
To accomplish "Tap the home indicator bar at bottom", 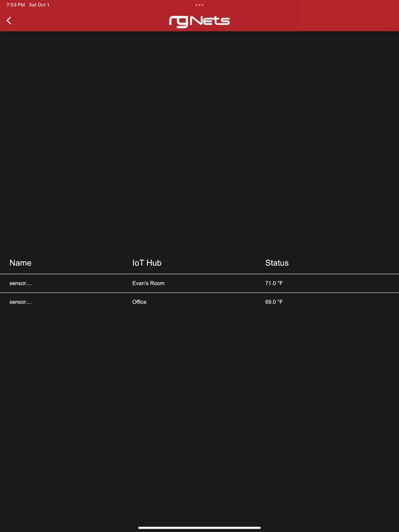I will tap(199, 527).
